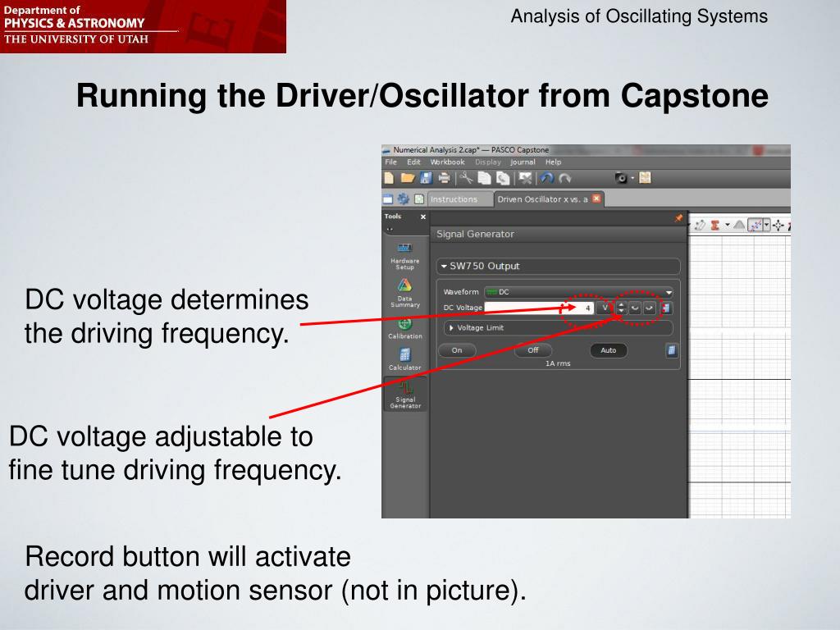The width and height of the screenshot is (840, 630).
Task: Open the Journal menu
Action: pyautogui.click(x=523, y=162)
